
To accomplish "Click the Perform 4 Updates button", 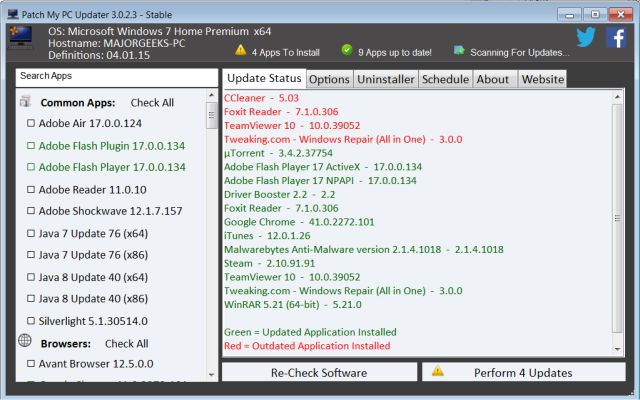I will pos(522,372).
